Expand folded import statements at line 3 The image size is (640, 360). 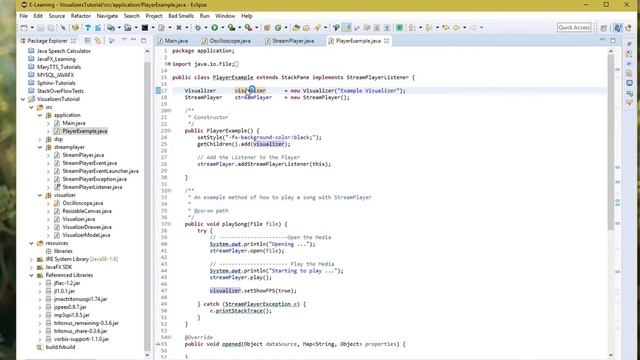click(x=169, y=64)
